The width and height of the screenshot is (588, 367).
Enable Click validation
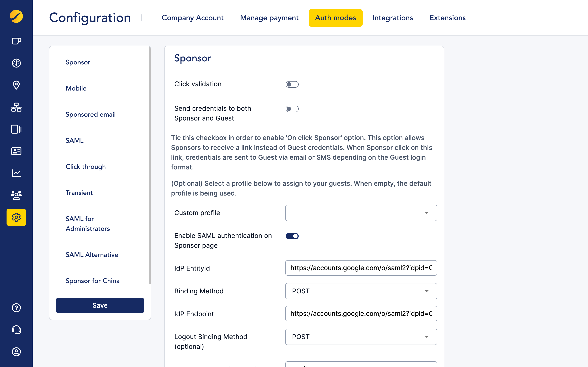[292, 84]
